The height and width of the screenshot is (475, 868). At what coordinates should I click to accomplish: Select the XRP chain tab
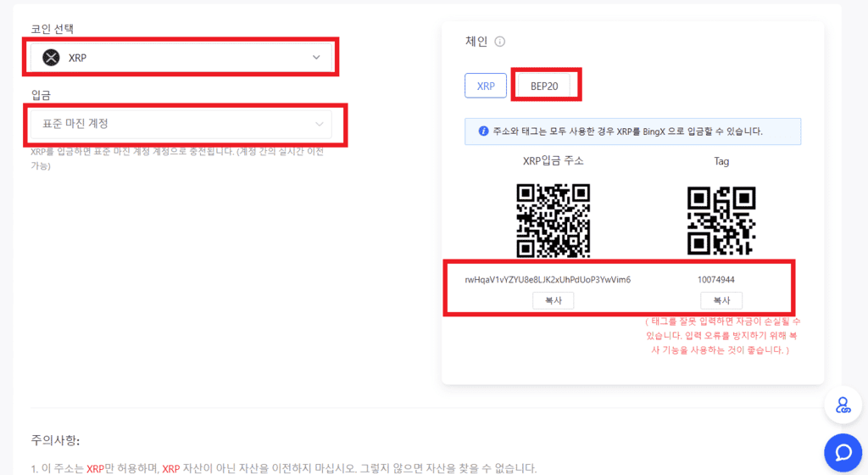coord(486,86)
